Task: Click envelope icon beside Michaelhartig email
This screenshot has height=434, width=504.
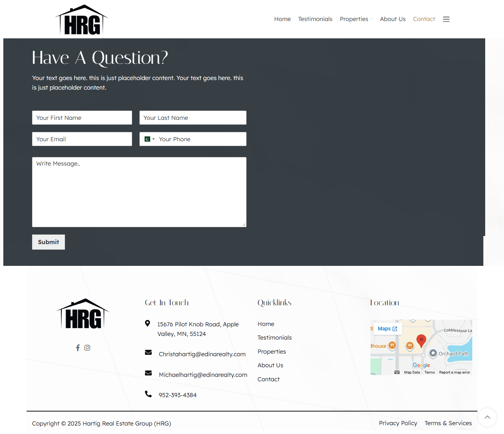Action: [x=148, y=373]
